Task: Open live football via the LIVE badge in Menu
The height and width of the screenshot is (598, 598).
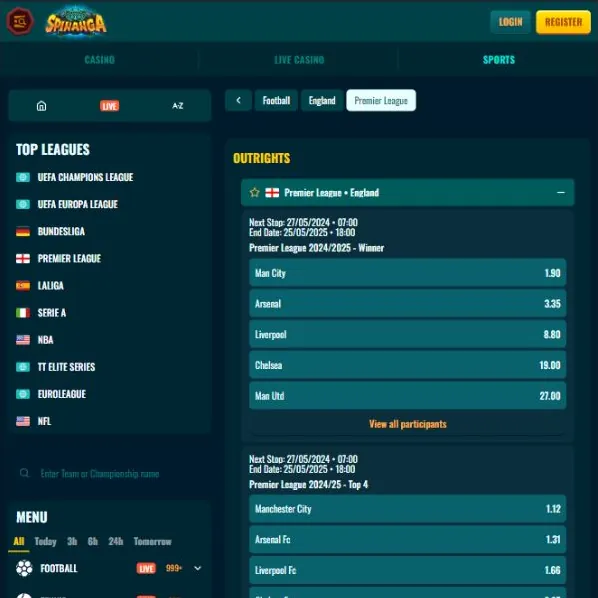Action: [x=146, y=568]
